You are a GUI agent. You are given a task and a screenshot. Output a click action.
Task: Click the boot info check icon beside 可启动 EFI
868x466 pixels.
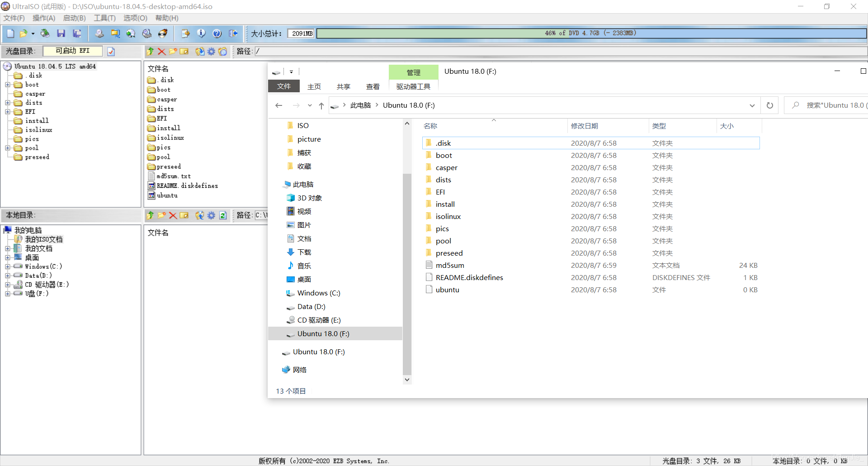tap(111, 52)
